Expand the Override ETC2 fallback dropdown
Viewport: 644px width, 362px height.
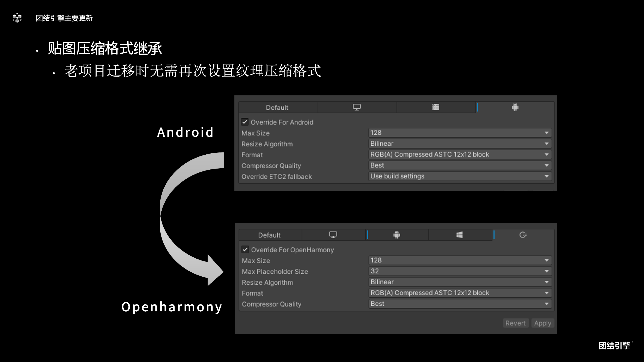pyautogui.click(x=460, y=176)
